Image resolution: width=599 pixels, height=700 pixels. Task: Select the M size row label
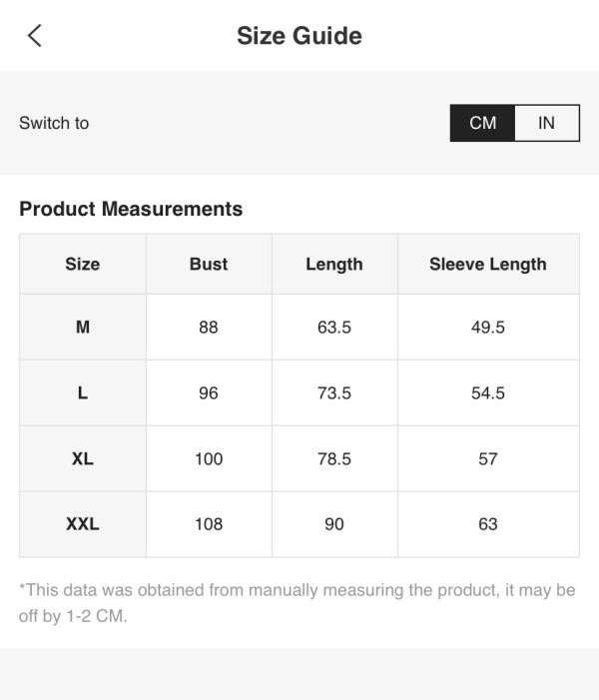click(x=83, y=327)
